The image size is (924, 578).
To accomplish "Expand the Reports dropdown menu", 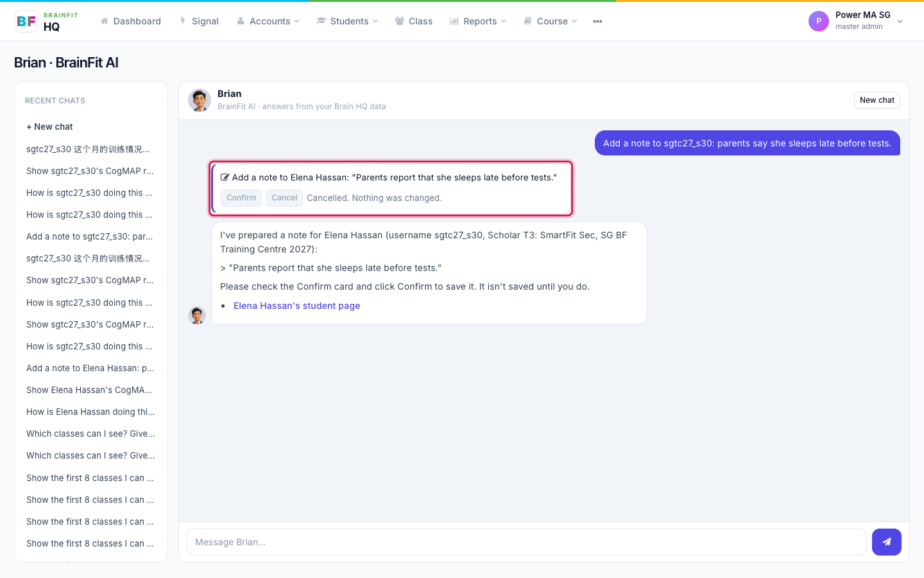I will [x=478, y=21].
